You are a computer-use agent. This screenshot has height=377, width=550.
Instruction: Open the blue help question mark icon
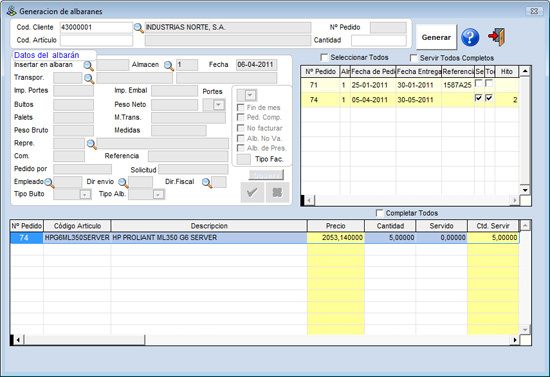click(x=470, y=37)
